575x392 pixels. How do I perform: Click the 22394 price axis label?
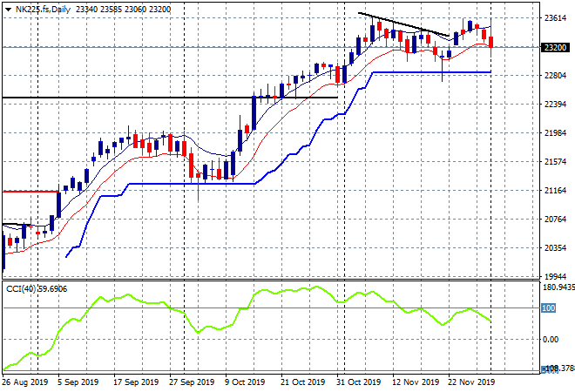pos(555,105)
